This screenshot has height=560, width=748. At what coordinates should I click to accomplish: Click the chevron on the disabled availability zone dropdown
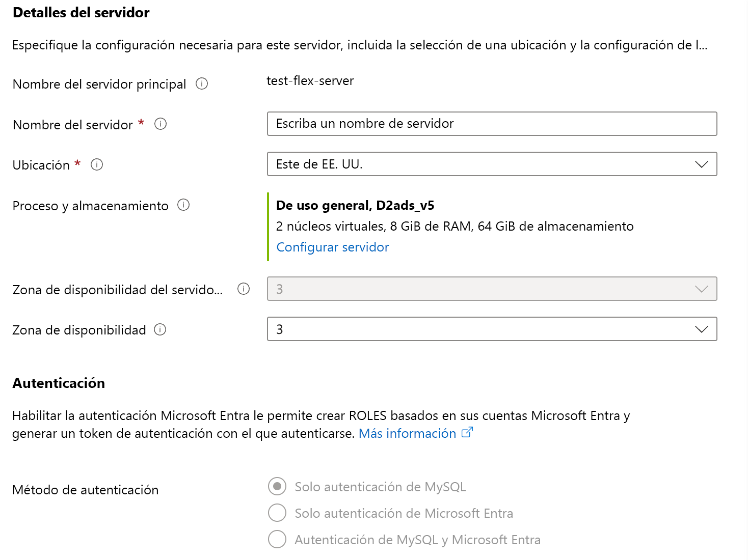click(702, 289)
